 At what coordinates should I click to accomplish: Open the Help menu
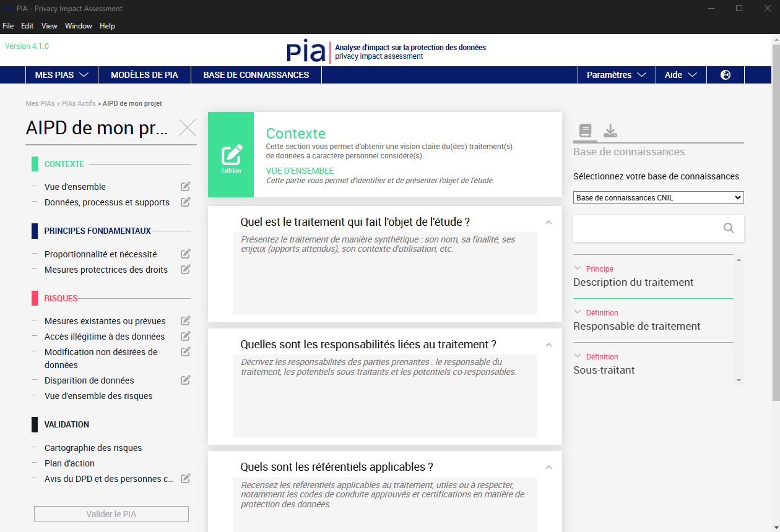point(108,26)
